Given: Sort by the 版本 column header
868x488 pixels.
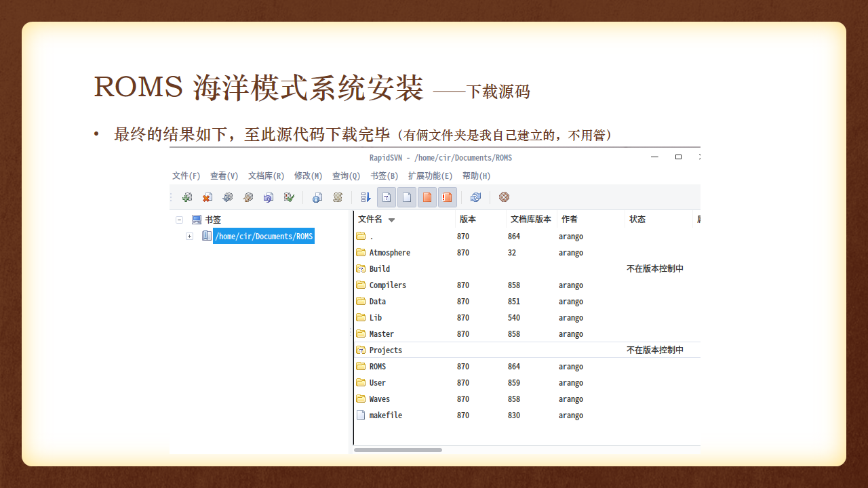Looking at the screenshot, I should click(481, 219).
